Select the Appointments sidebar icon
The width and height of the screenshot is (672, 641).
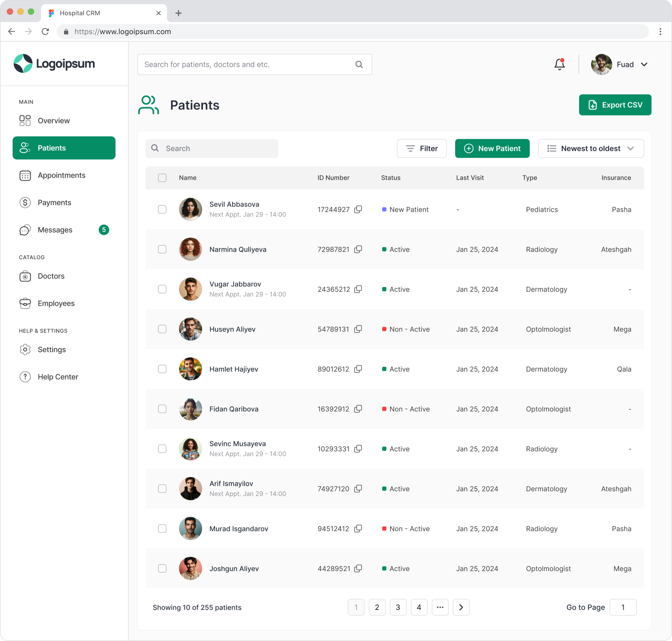[25, 175]
